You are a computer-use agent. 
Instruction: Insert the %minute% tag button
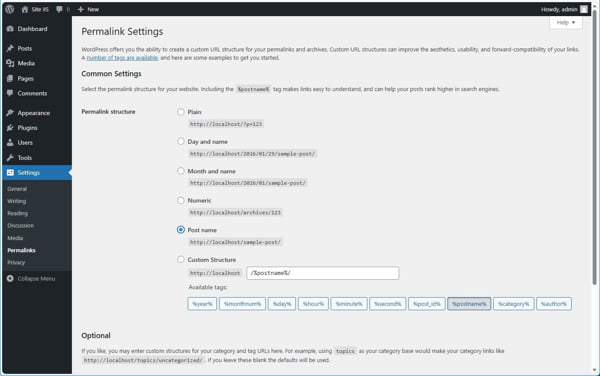coord(349,304)
